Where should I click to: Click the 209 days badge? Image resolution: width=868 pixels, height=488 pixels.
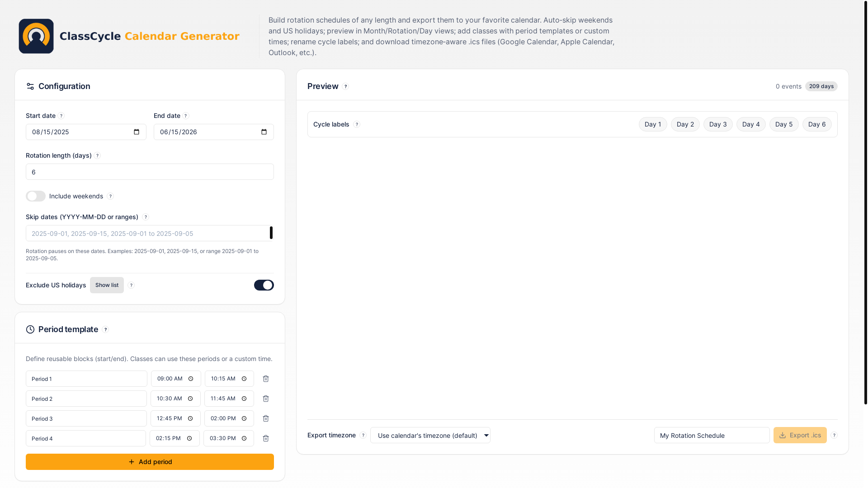pos(821,86)
